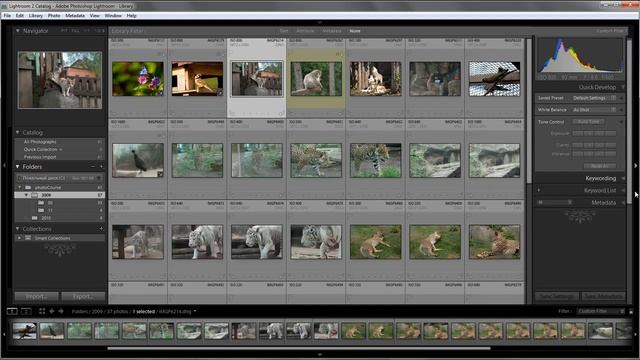Click the Export button
This screenshot has height=360, width=640.
(83, 296)
